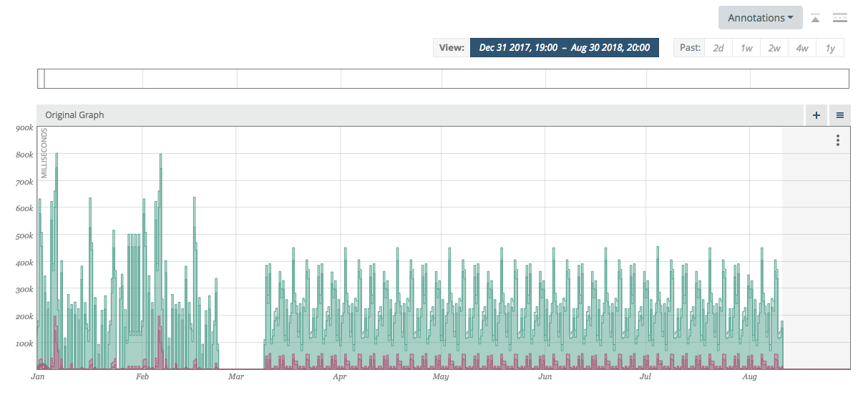Viewport: 868px width, 395px height.
Task: Click the 500k y-axis label
Action: 24,235
